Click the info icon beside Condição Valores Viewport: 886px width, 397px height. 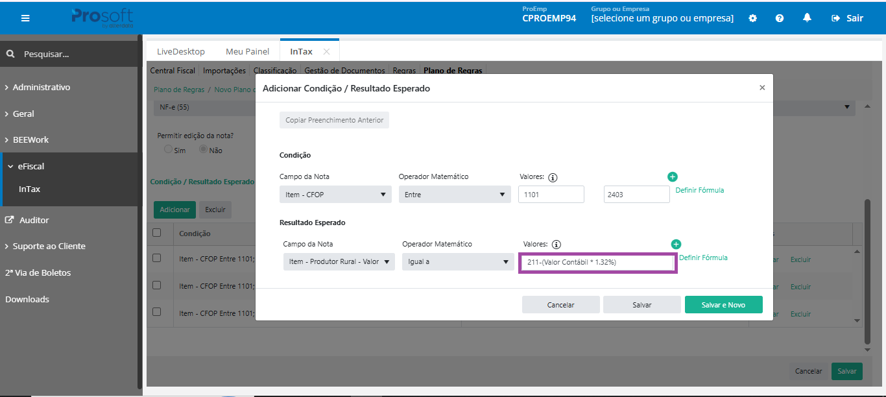pos(553,177)
